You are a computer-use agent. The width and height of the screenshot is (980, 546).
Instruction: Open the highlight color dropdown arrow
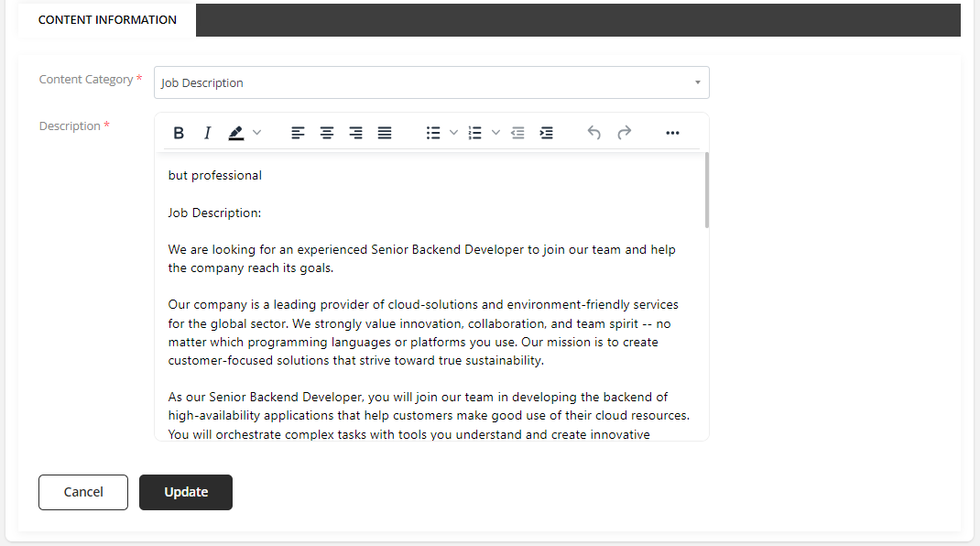click(257, 133)
